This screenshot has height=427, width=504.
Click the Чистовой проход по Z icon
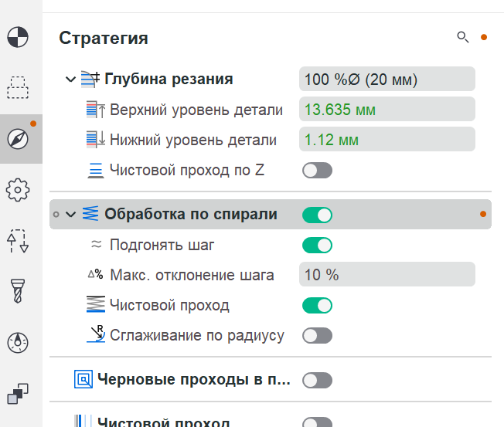pos(95,170)
